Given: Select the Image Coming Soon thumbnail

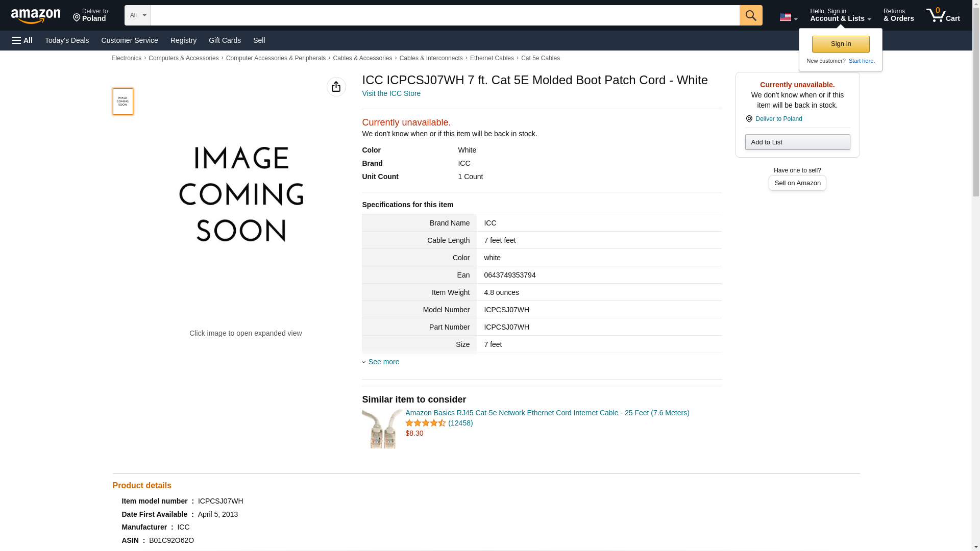Looking at the screenshot, I should pyautogui.click(x=122, y=101).
